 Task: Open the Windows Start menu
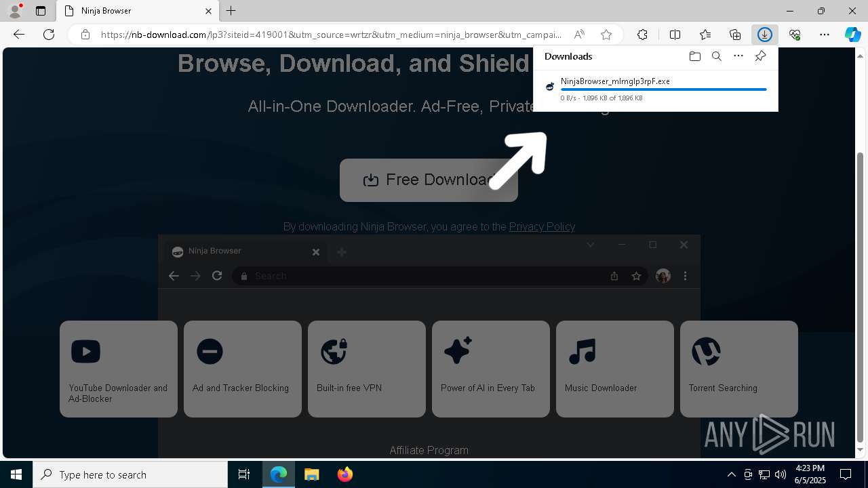pos(16,474)
